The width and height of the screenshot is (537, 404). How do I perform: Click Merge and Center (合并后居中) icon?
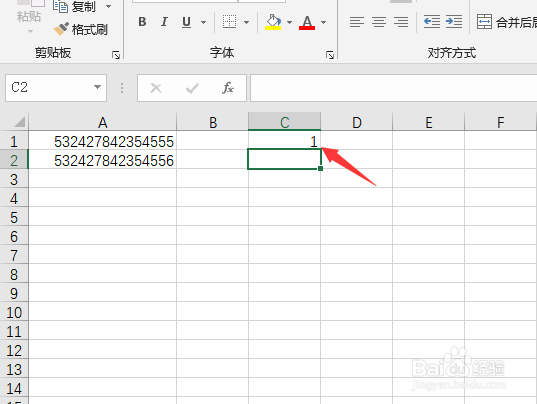(484, 22)
